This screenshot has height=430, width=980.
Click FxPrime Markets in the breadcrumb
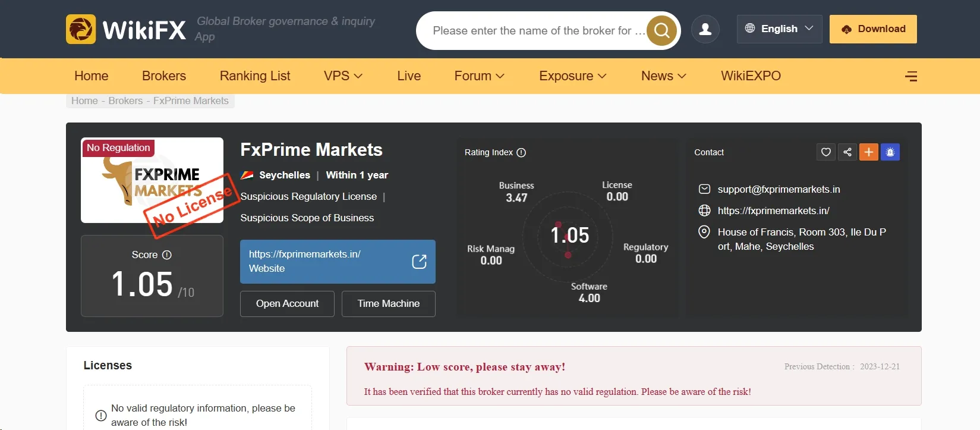point(191,101)
